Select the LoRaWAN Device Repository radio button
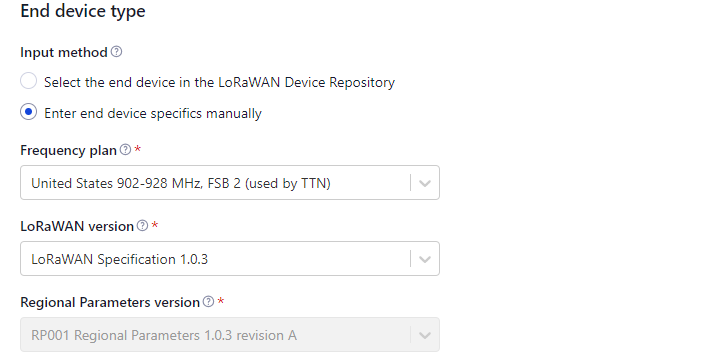The width and height of the screenshot is (726, 362). tap(28, 81)
